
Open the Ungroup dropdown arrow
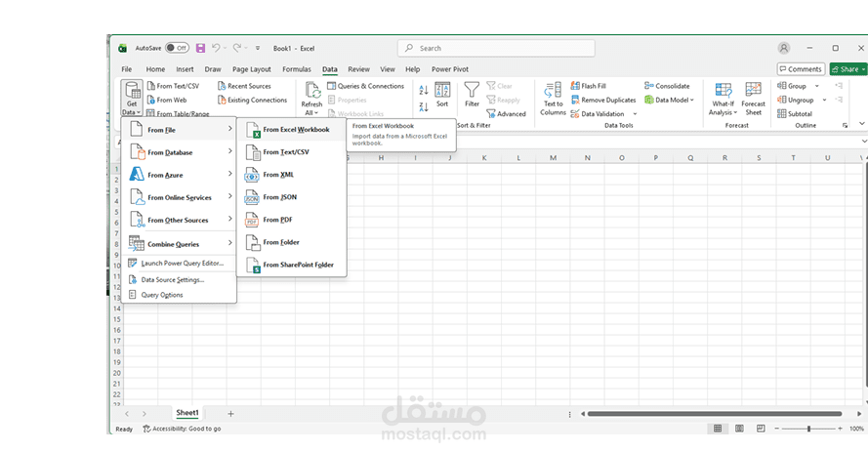824,101
